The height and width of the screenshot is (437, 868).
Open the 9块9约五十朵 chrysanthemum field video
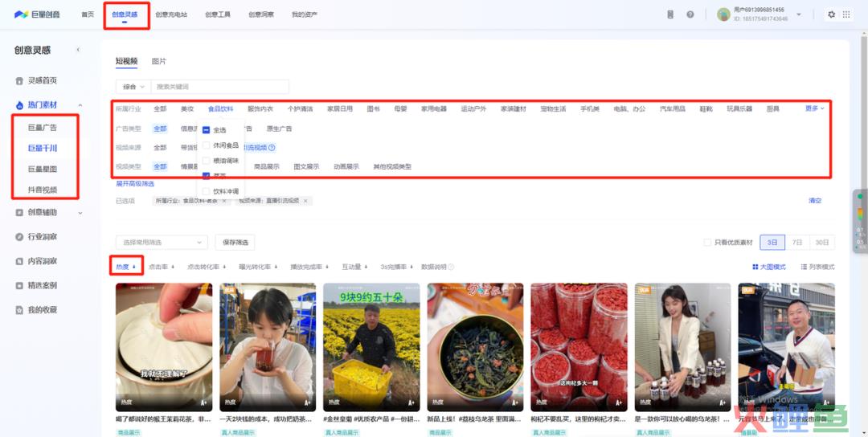pyautogui.click(x=371, y=347)
